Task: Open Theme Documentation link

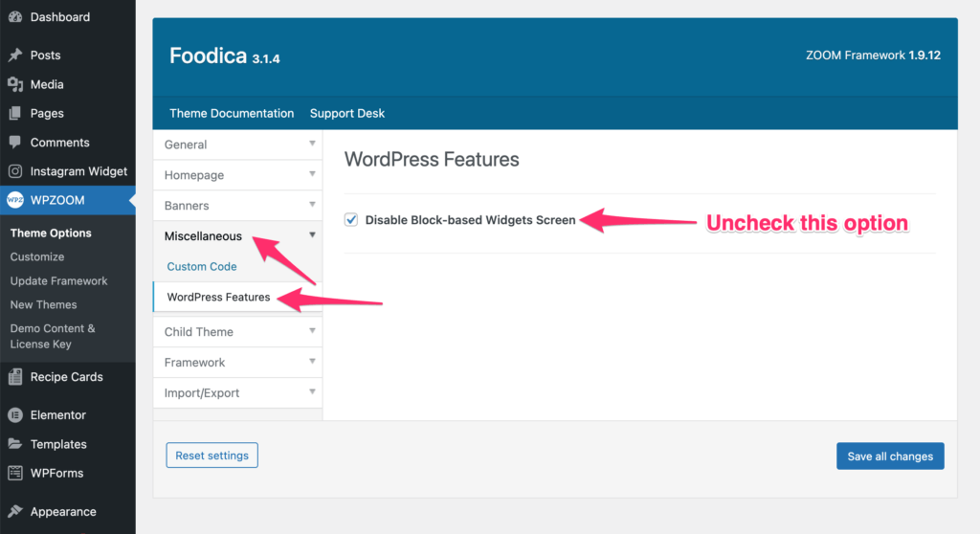Action: point(232,113)
